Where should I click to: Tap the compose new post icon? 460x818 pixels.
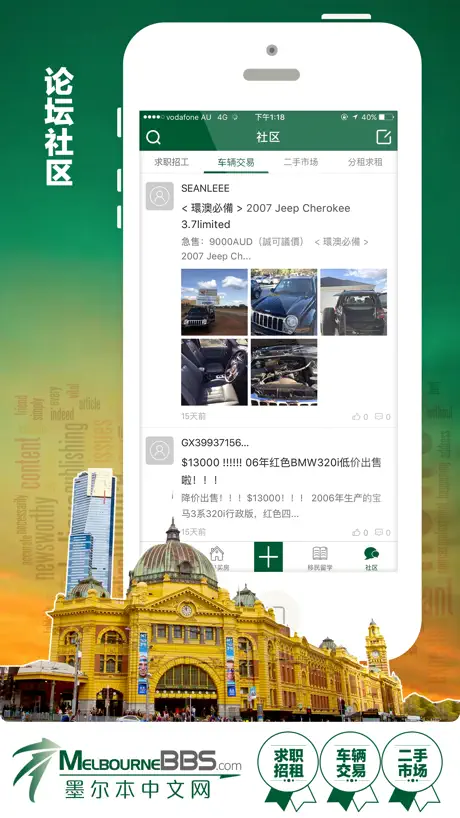click(383, 137)
